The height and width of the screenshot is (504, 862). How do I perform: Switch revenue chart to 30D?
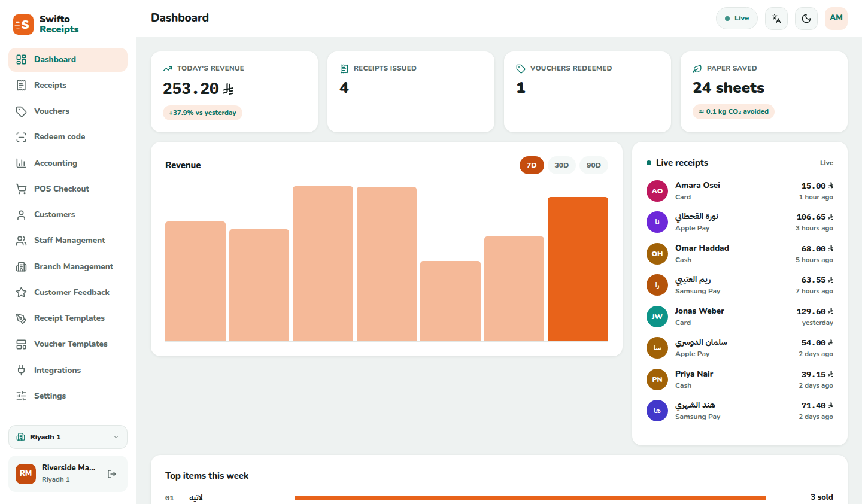click(561, 165)
